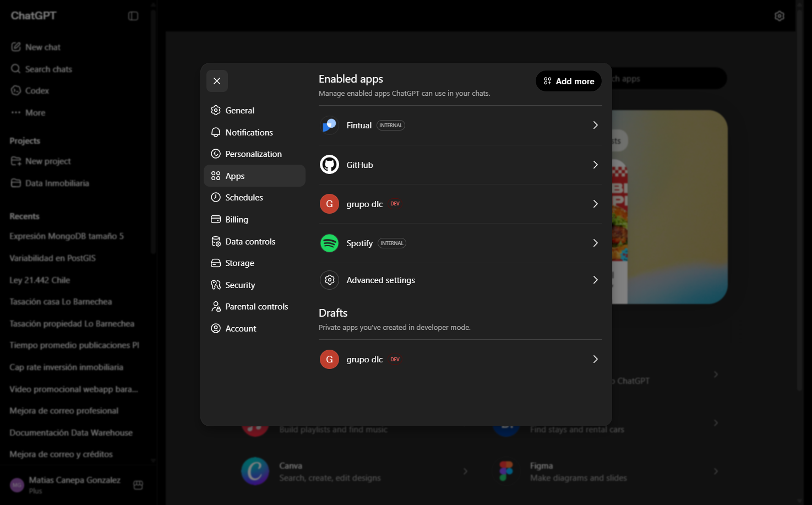Viewport: 812px width, 505px height.
Task: Click the grupo dlc icon under Drafts
Action: point(329,359)
